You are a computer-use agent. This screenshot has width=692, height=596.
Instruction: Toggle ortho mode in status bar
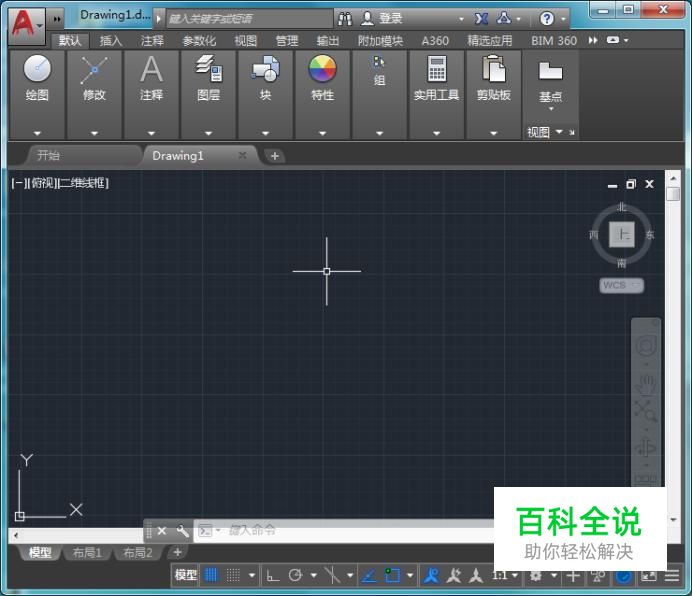(272, 575)
